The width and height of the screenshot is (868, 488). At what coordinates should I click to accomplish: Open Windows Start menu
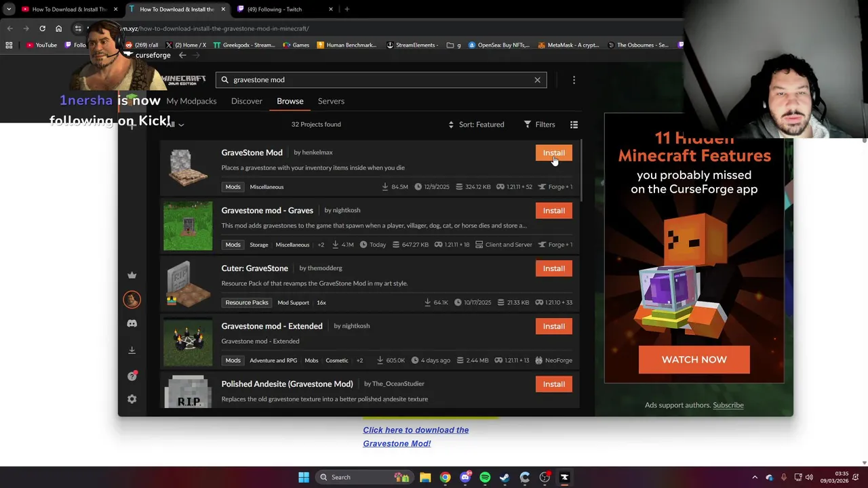pos(304,477)
